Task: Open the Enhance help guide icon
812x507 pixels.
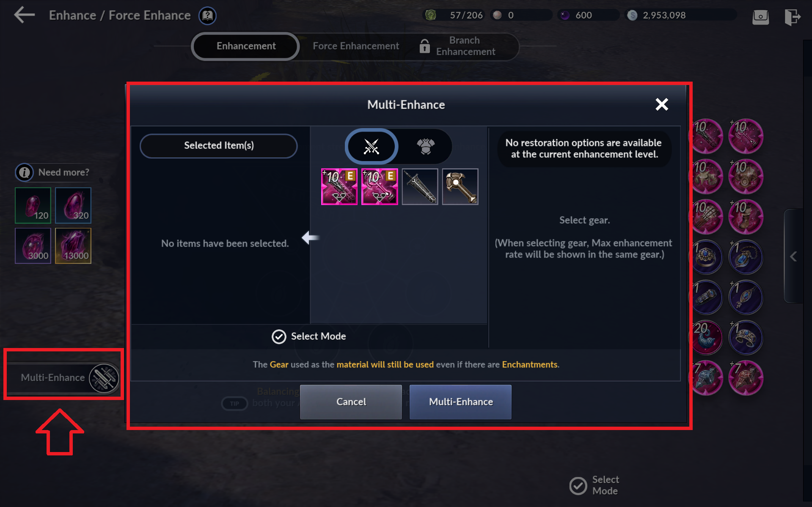Action: [x=207, y=16]
